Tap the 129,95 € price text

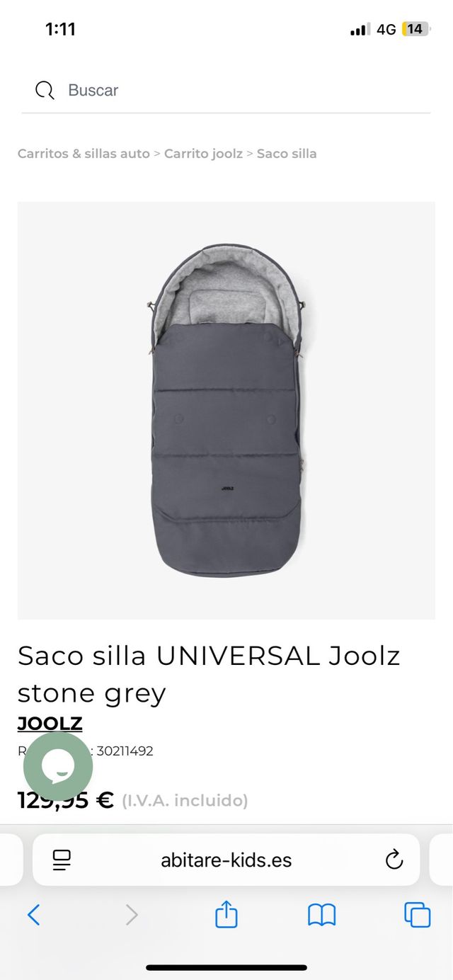pos(66,801)
